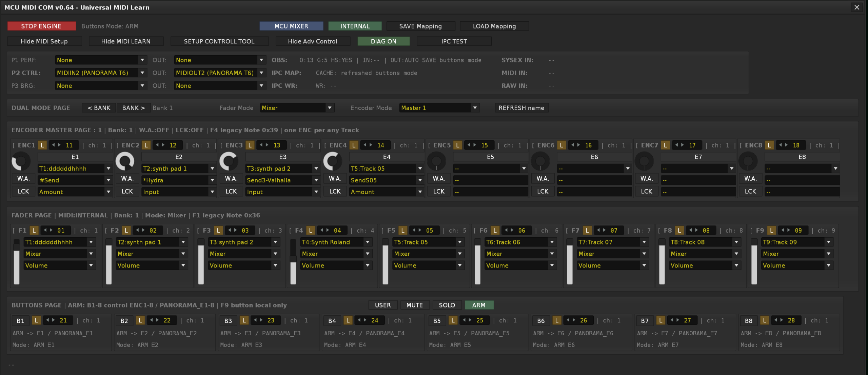Click the F1 learn L button
This screenshot has height=375, width=868.
pyautogui.click(x=34, y=230)
